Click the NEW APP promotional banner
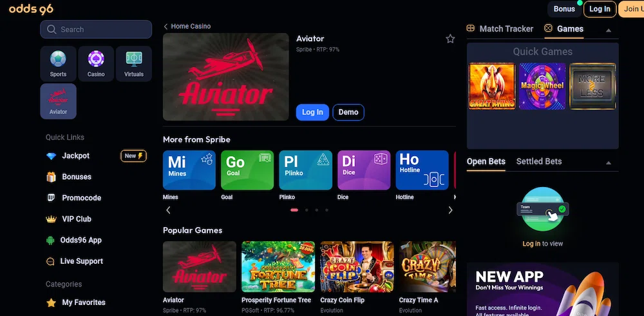The image size is (644, 316). [542, 290]
